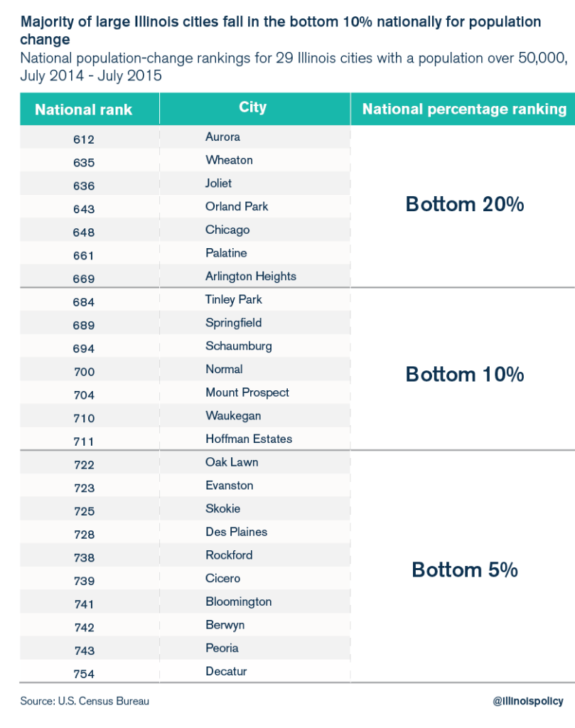Select rank number 612
The image size is (575, 728).
(84, 139)
